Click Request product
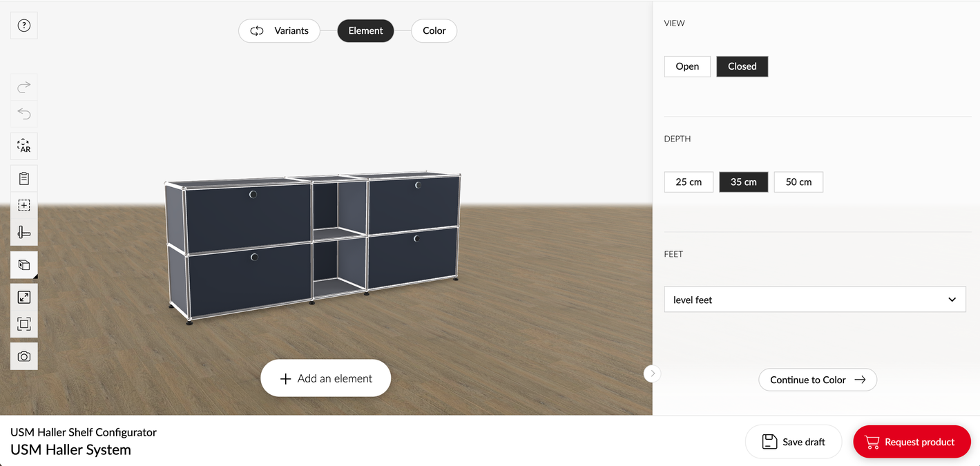The height and width of the screenshot is (466, 980). (912, 441)
